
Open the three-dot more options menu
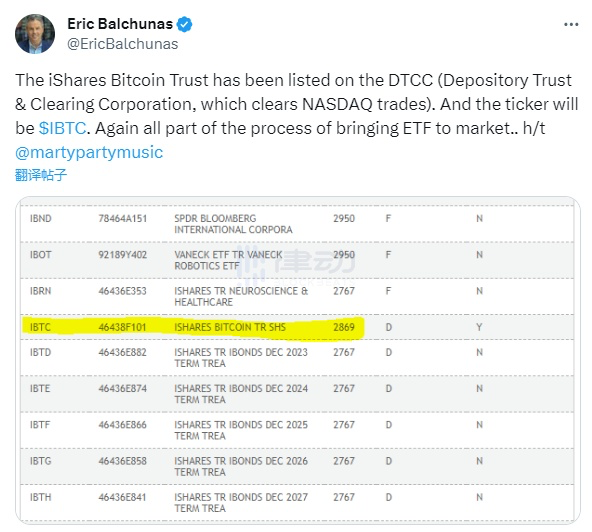(x=571, y=25)
